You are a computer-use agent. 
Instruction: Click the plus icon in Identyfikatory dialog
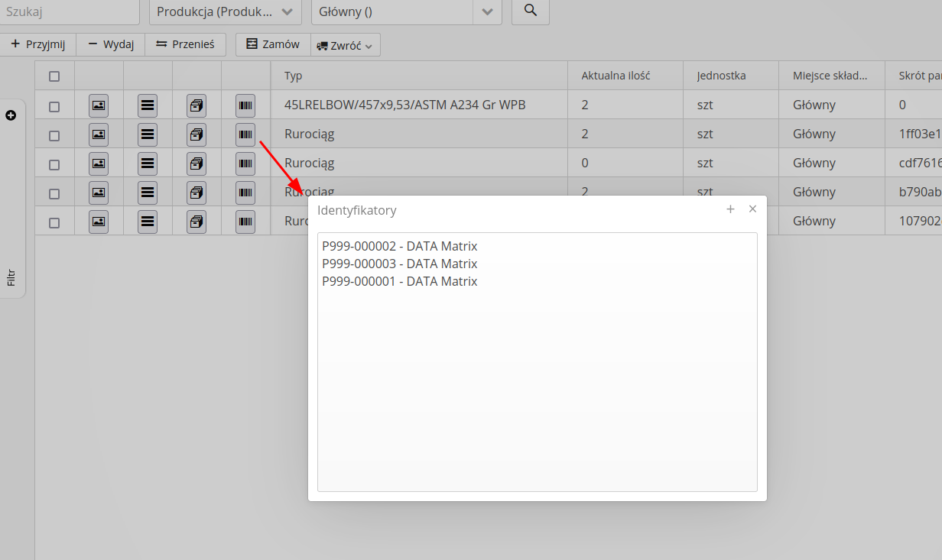(730, 209)
